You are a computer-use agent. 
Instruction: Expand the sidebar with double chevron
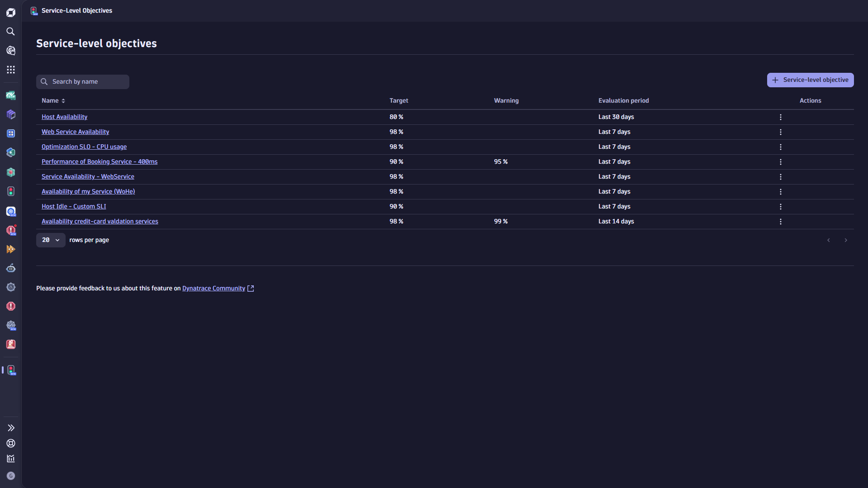[11, 428]
